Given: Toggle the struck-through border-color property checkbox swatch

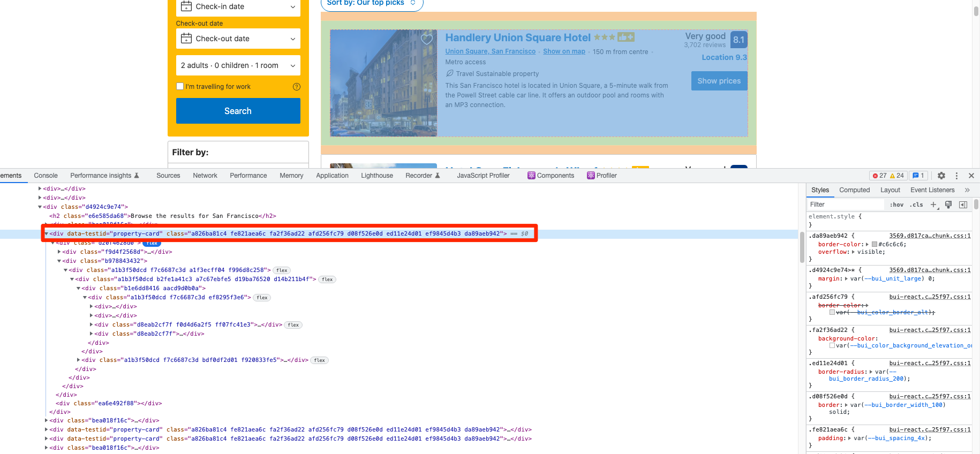Looking at the screenshot, I should pyautogui.click(x=832, y=312).
